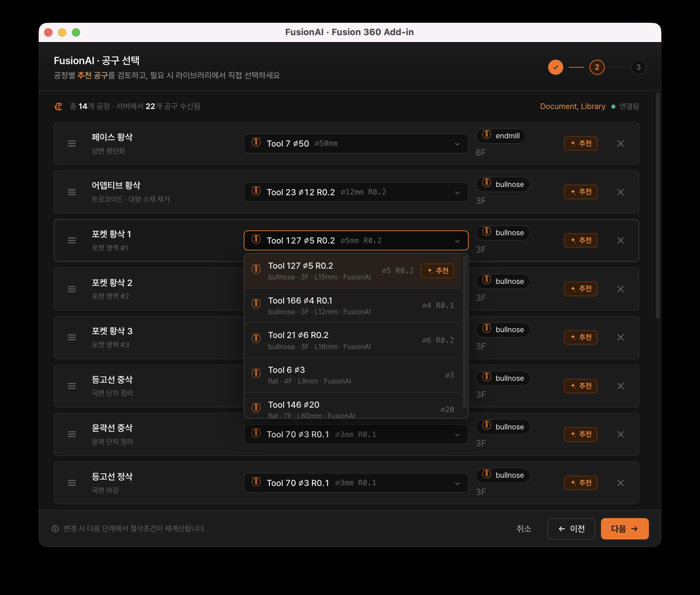The height and width of the screenshot is (595, 700).
Task: Grab the drag handle of 포켓 황삭 2
Action: click(72, 289)
